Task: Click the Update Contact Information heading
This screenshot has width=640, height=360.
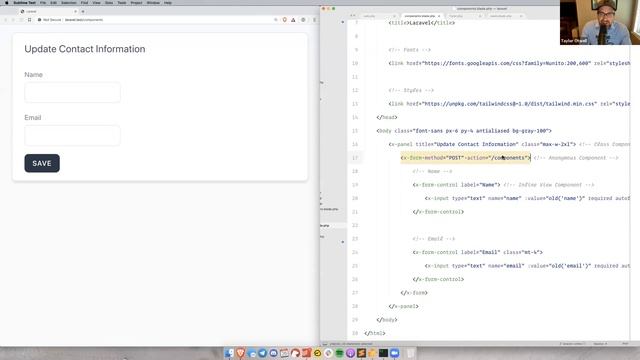Action: click(85, 49)
